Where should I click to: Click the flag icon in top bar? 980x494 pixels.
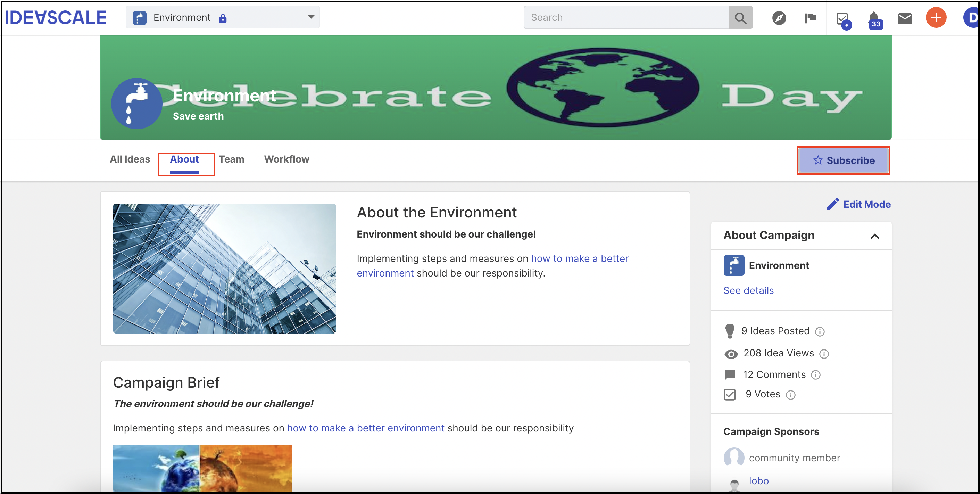tap(810, 18)
